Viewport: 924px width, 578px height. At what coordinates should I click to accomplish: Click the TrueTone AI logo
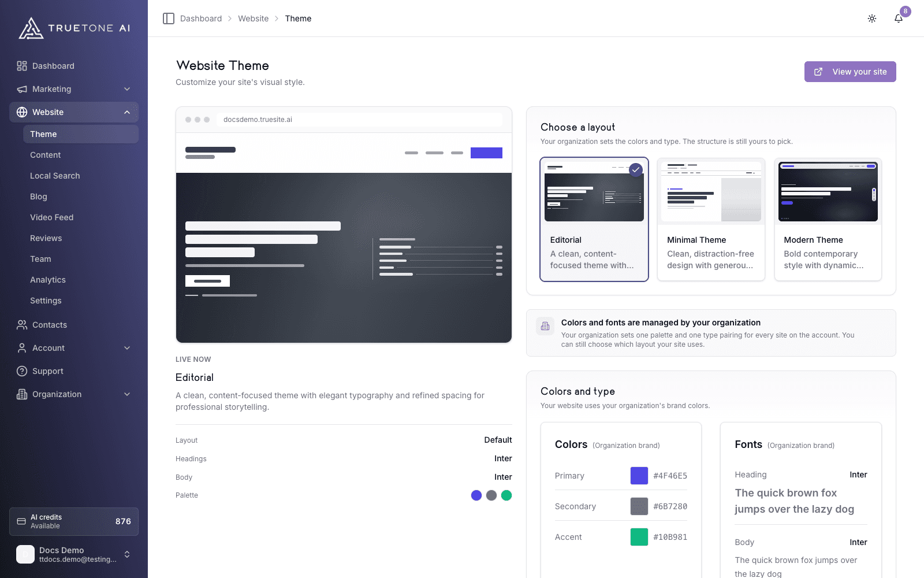coord(74,28)
